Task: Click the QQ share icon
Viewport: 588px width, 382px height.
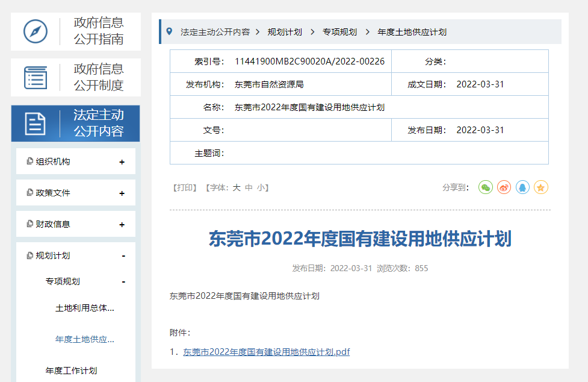Action: (x=522, y=187)
